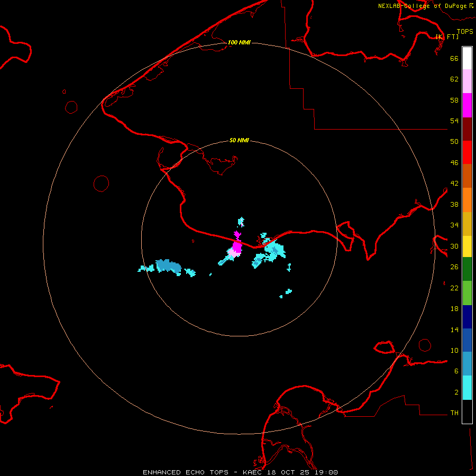Click the legend value '66'
The width and height of the screenshot is (476, 476).
[454, 58]
